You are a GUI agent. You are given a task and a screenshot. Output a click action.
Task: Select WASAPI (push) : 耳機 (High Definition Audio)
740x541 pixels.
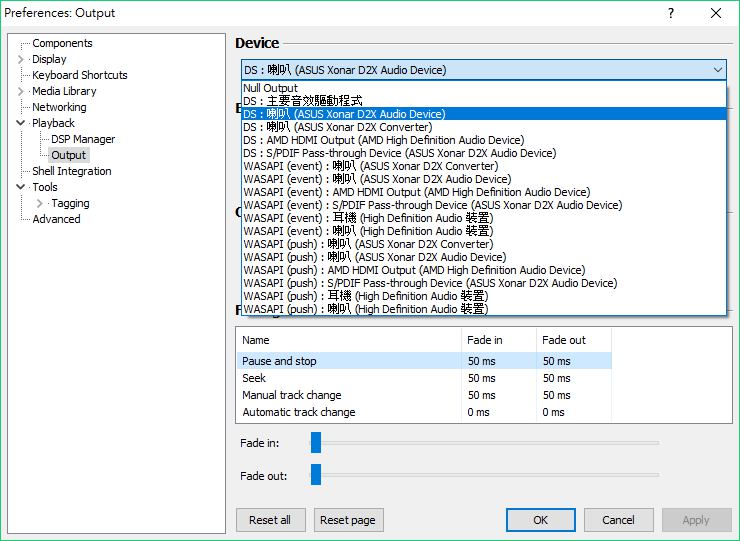tap(484, 296)
